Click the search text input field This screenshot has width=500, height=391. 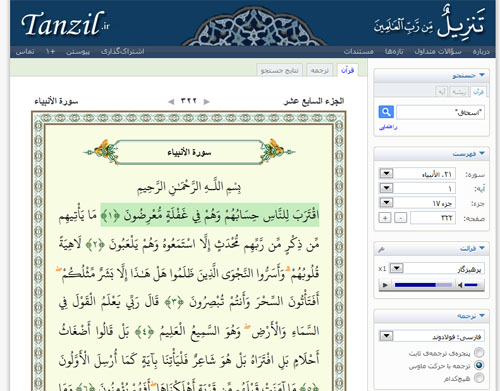[440, 112]
